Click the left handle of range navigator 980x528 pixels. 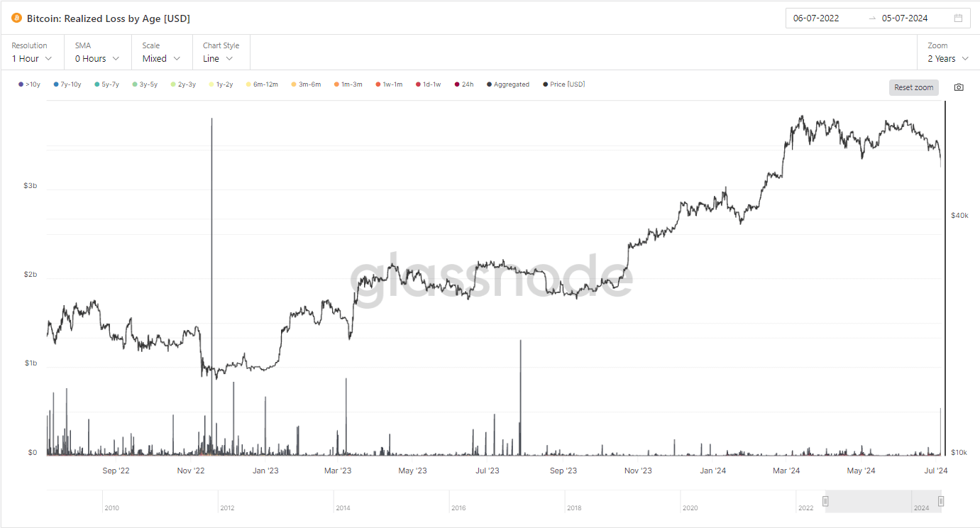(825, 501)
